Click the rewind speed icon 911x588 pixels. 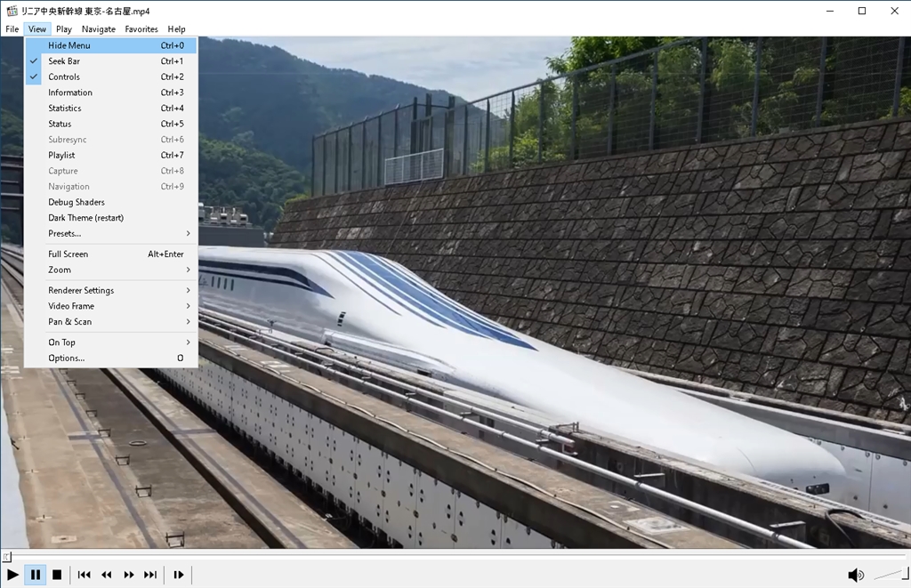coord(107,575)
